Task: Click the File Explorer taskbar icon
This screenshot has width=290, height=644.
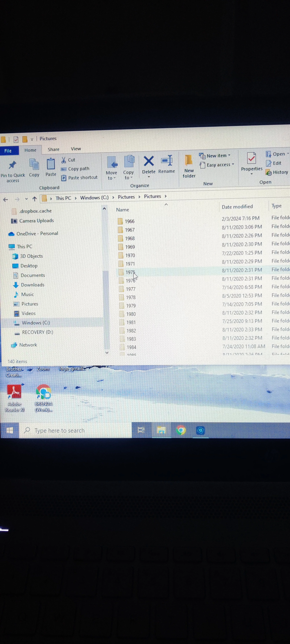Action: pos(161,430)
